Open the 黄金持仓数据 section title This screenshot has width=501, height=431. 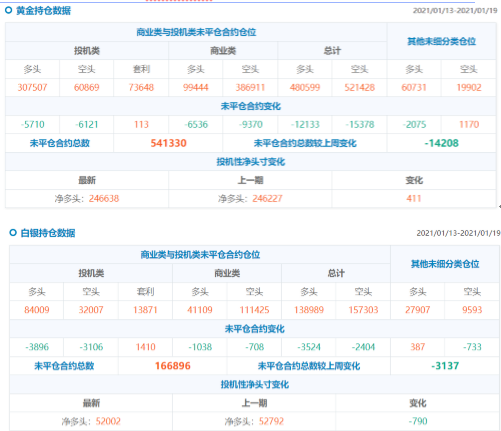(x=43, y=11)
